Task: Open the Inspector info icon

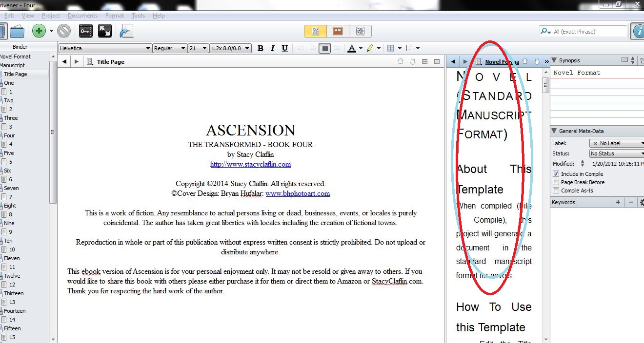Action: [x=638, y=31]
